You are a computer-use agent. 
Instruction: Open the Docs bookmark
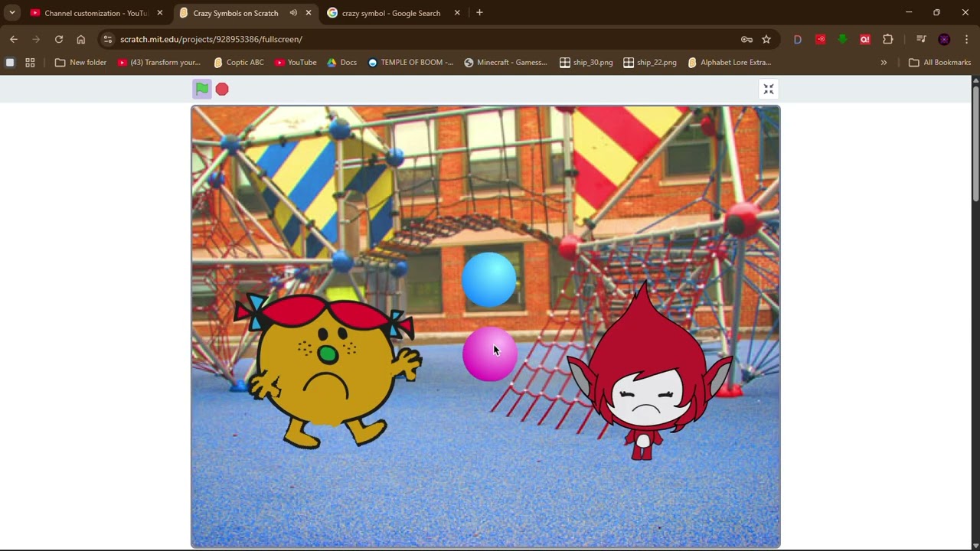pyautogui.click(x=341, y=63)
